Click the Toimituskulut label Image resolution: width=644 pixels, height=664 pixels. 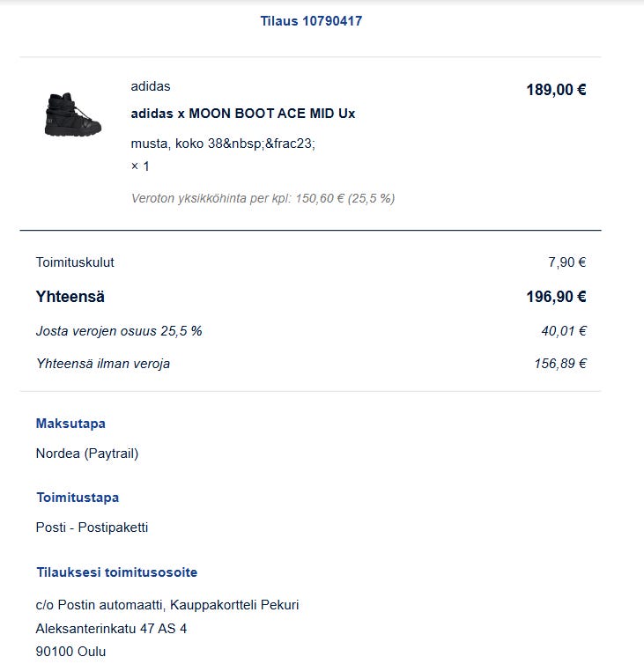[x=75, y=262]
